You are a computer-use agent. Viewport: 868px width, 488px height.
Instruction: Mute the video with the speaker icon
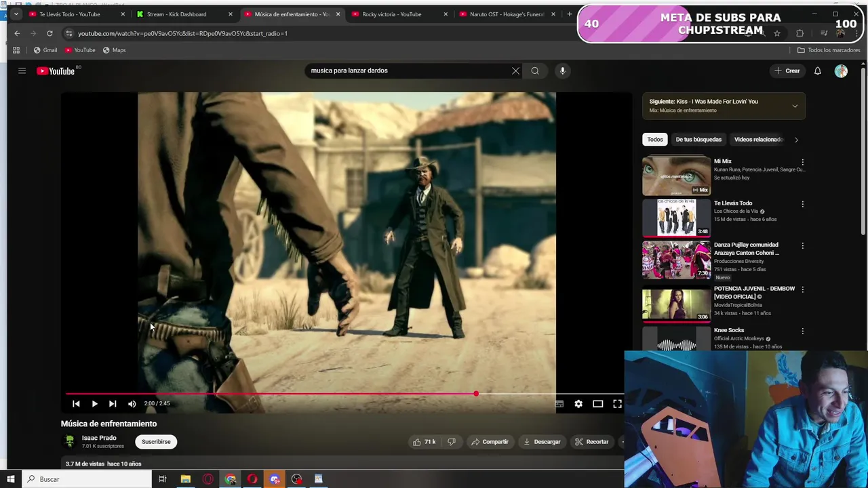click(x=132, y=403)
